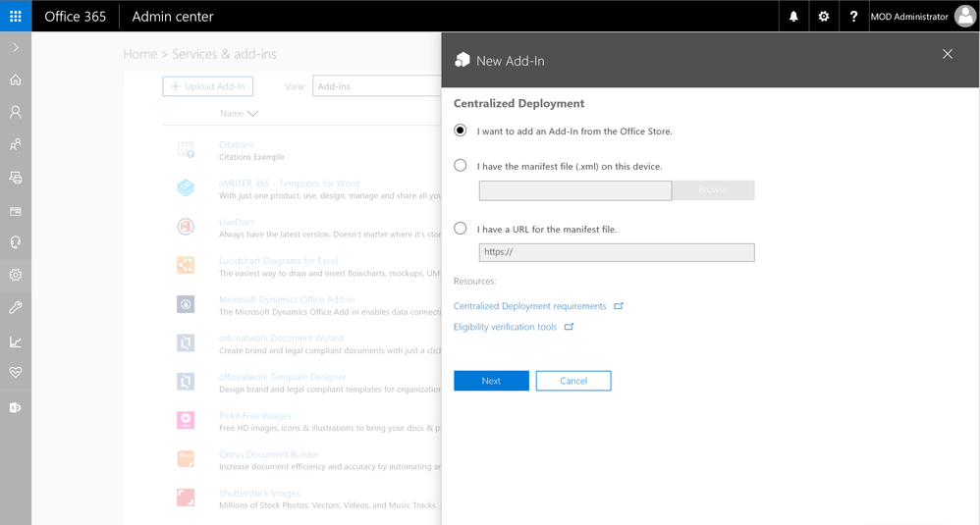This screenshot has width=980, height=525.
Task: Click Home in the breadcrumb
Action: tap(140, 54)
